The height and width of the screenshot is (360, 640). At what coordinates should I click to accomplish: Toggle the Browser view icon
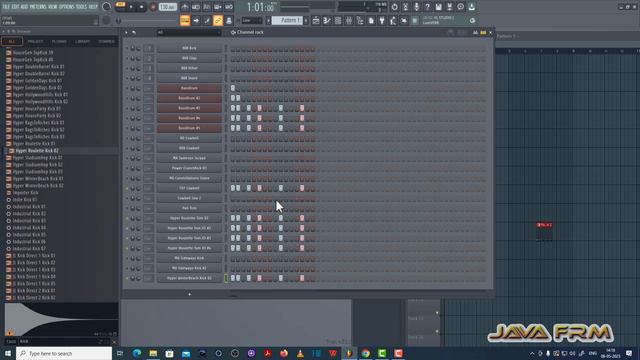coord(360,20)
